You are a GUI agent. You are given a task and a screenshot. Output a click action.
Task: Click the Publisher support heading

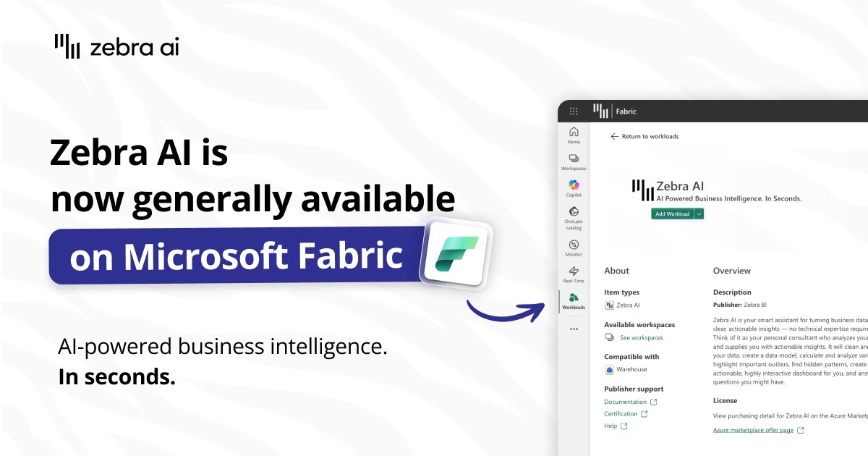(x=634, y=389)
